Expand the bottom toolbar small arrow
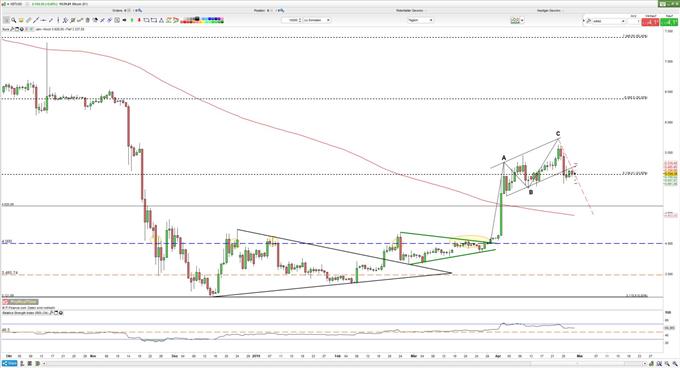 pos(44,363)
